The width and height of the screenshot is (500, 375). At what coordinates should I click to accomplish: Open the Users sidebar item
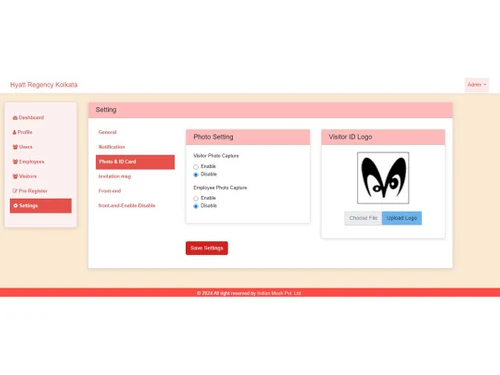coord(41,147)
